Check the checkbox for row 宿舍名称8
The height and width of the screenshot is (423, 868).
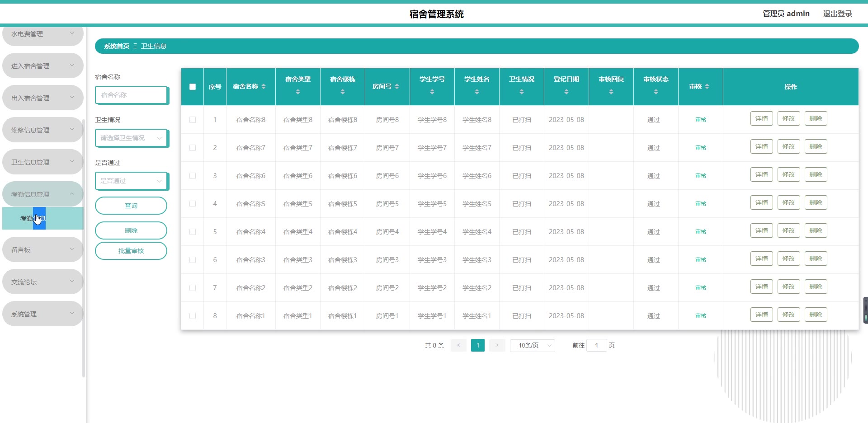tap(193, 120)
